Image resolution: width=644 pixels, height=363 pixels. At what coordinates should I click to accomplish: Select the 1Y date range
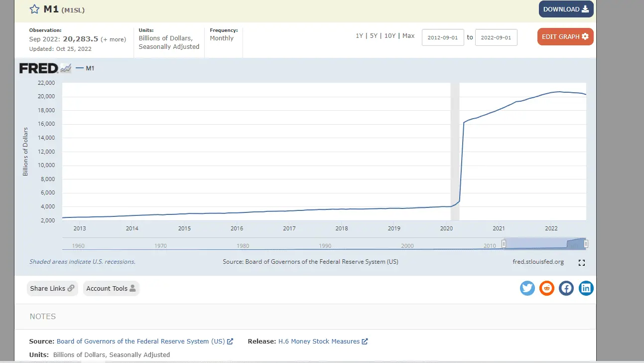pos(359,36)
